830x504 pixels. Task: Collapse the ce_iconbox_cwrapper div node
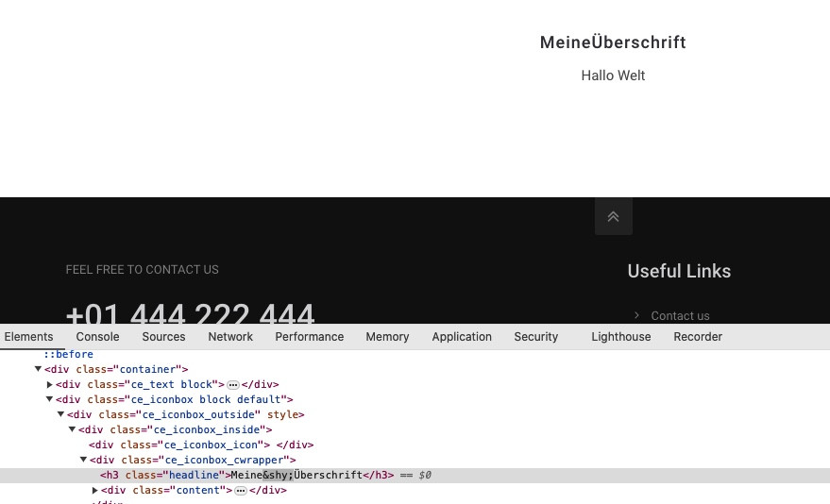pyautogui.click(x=84, y=461)
